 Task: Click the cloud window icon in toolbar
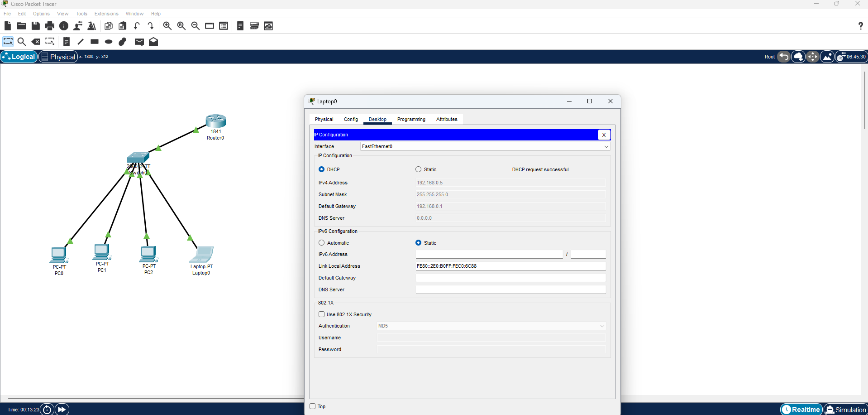click(x=268, y=26)
